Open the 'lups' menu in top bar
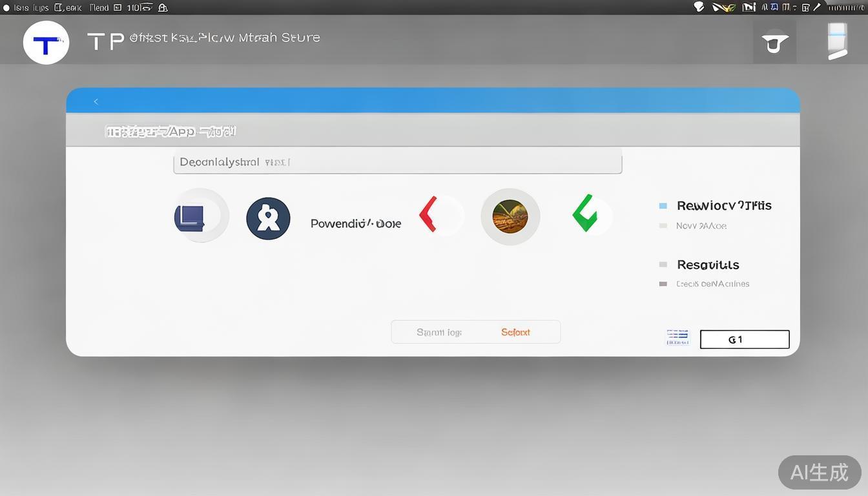The width and height of the screenshot is (868, 496). point(41,8)
